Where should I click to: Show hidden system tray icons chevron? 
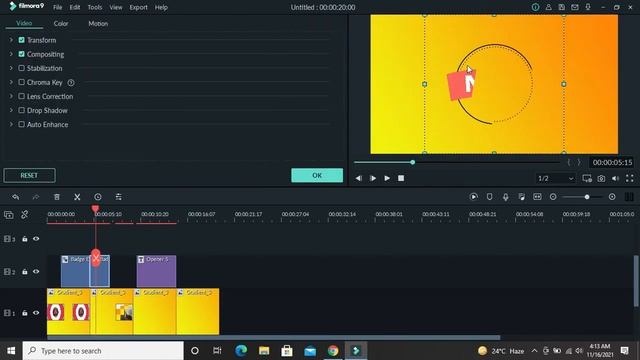[534, 351]
